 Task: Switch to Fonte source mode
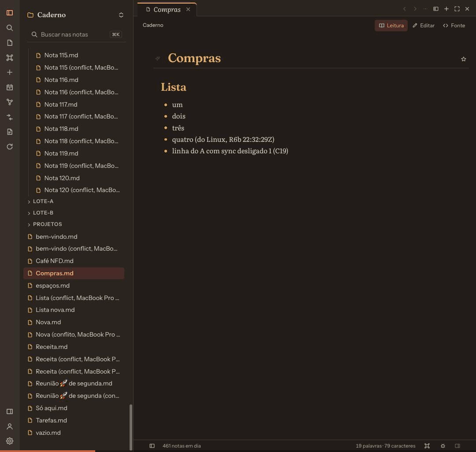pos(454,26)
